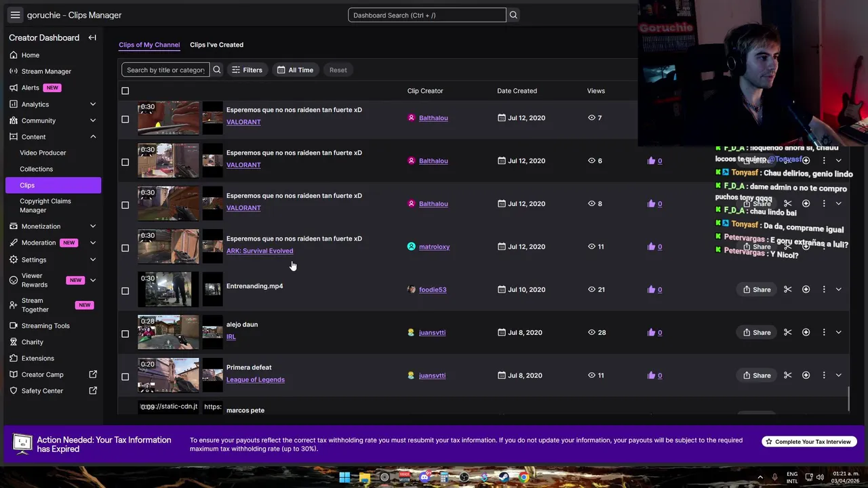Check the Entrenanding.mp4 clip checkbox
This screenshot has width=868, height=488.
125,291
